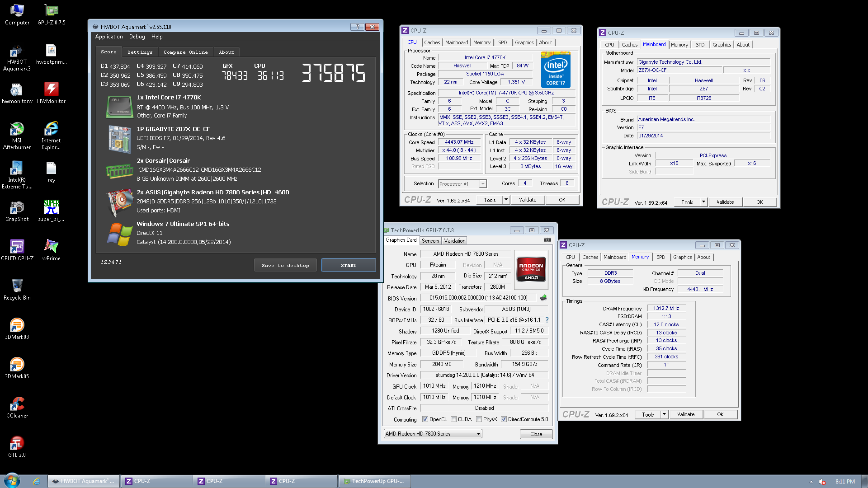Open the hwmonitorw desktop shortcut
Image resolution: width=868 pixels, height=488 pixels.
(x=17, y=94)
